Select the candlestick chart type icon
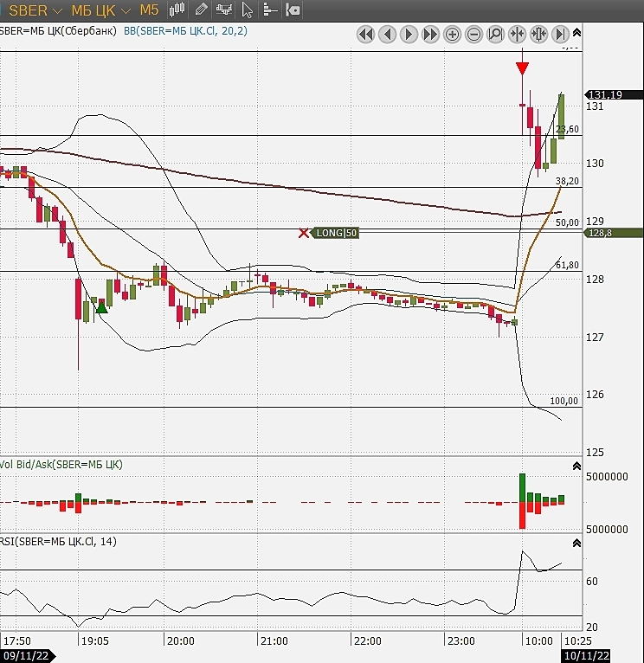Screen dimensions: 644x663 coord(177,10)
